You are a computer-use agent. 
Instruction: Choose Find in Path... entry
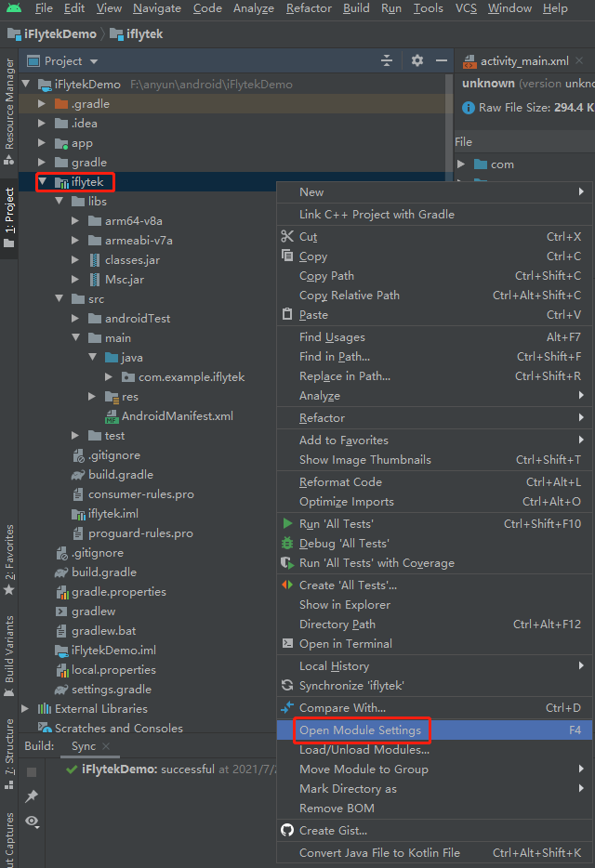click(x=435, y=357)
